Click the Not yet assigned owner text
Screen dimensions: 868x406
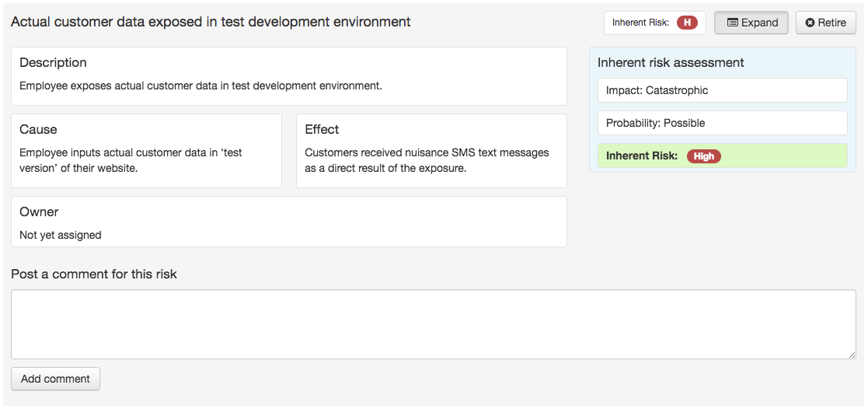[x=61, y=235]
